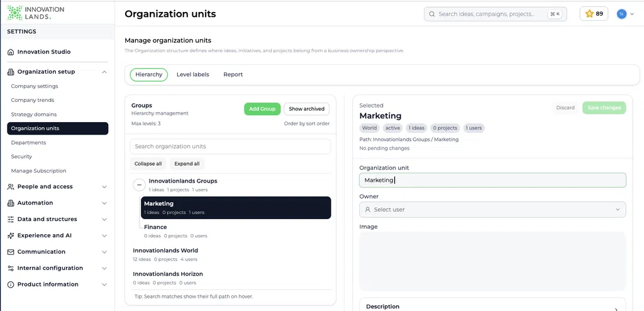Click the 0 projects chip

click(x=445, y=128)
